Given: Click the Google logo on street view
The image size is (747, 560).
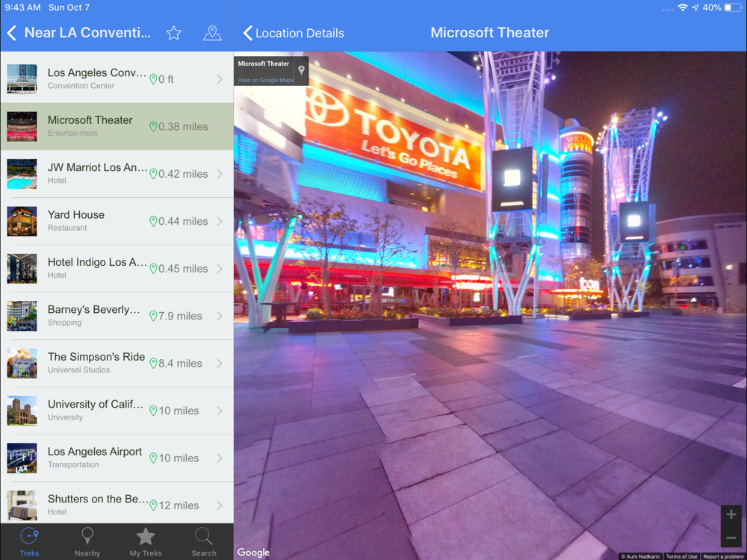Looking at the screenshot, I should pyautogui.click(x=253, y=553).
